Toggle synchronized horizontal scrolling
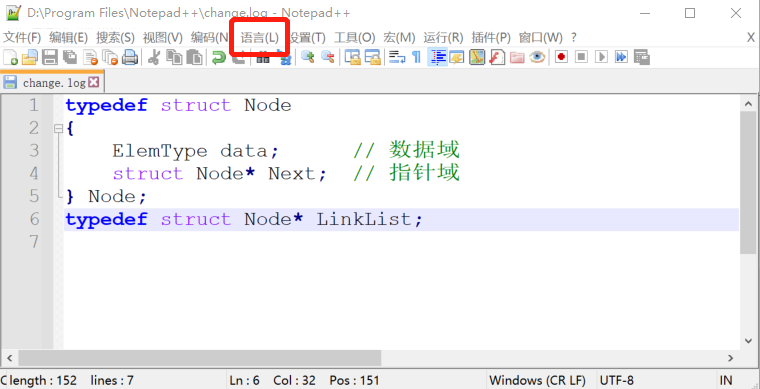This screenshot has height=389, width=760. point(372,57)
